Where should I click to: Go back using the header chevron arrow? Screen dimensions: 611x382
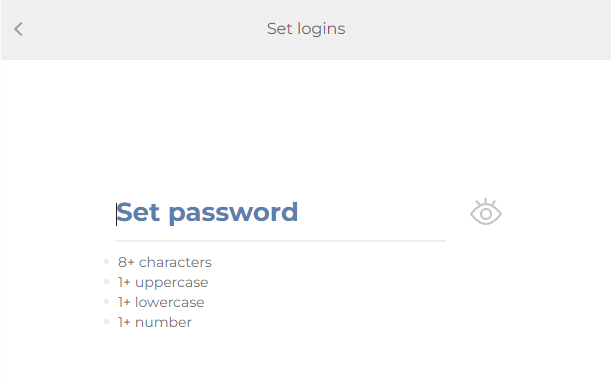click(x=18, y=29)
